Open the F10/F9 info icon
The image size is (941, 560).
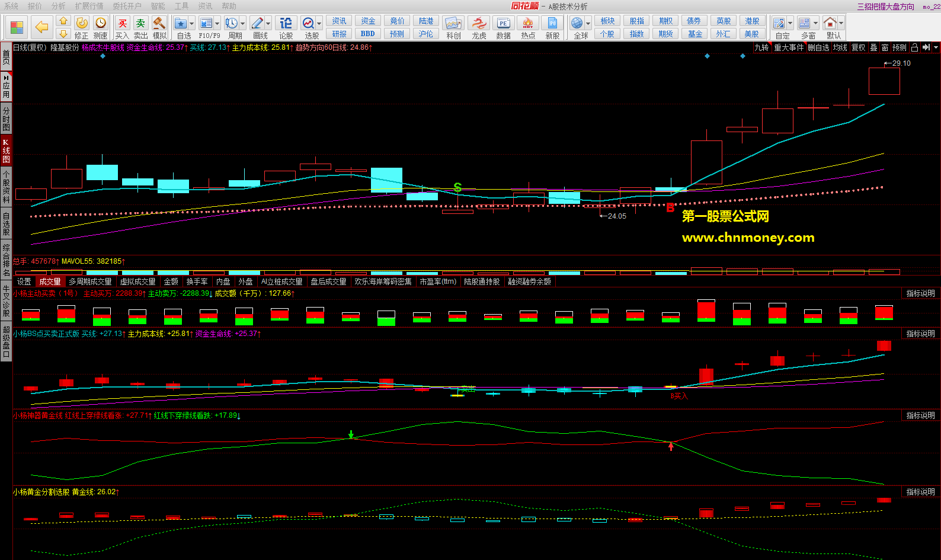206,23
